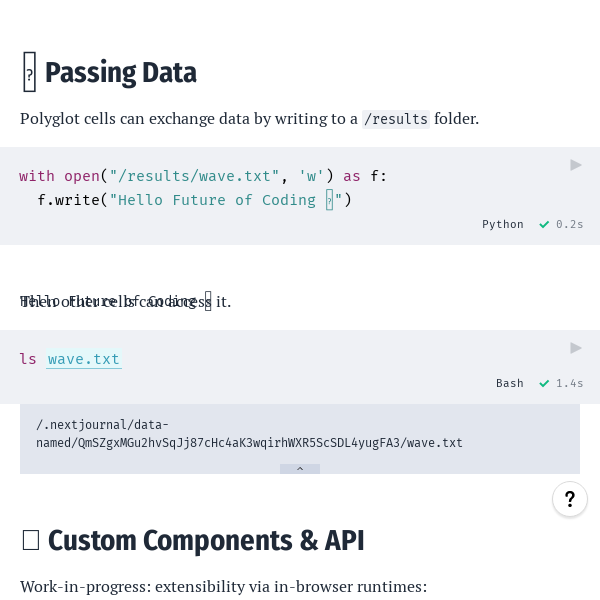This screenshot has height=600, width=600.
Task: Open the wave.txt reference in ls command
Action: 84,359
